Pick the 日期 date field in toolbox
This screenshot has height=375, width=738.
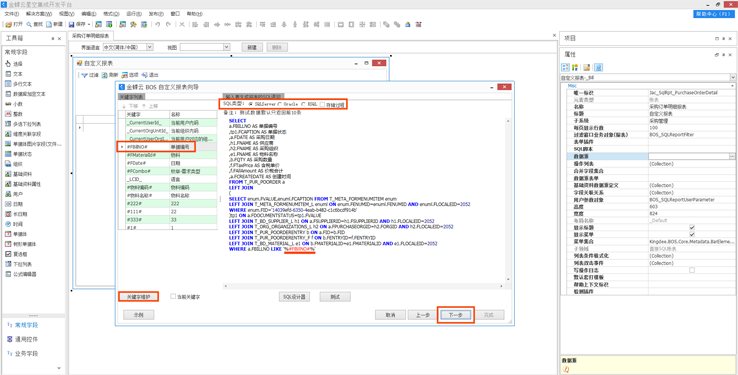point(14,204)
